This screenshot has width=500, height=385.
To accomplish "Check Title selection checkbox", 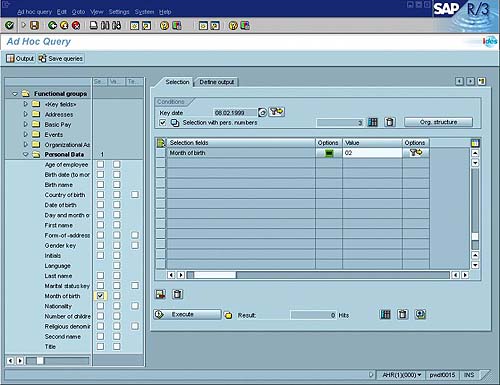I will coord(100,347).
